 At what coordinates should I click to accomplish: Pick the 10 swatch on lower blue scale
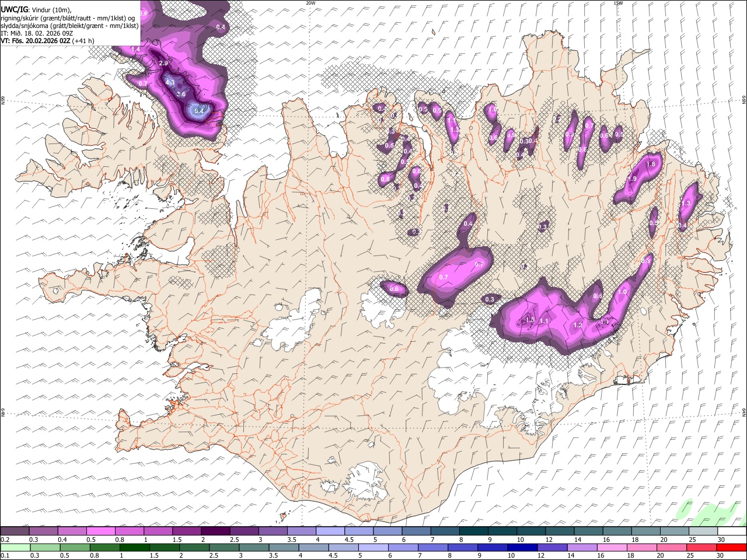(522, 547)
